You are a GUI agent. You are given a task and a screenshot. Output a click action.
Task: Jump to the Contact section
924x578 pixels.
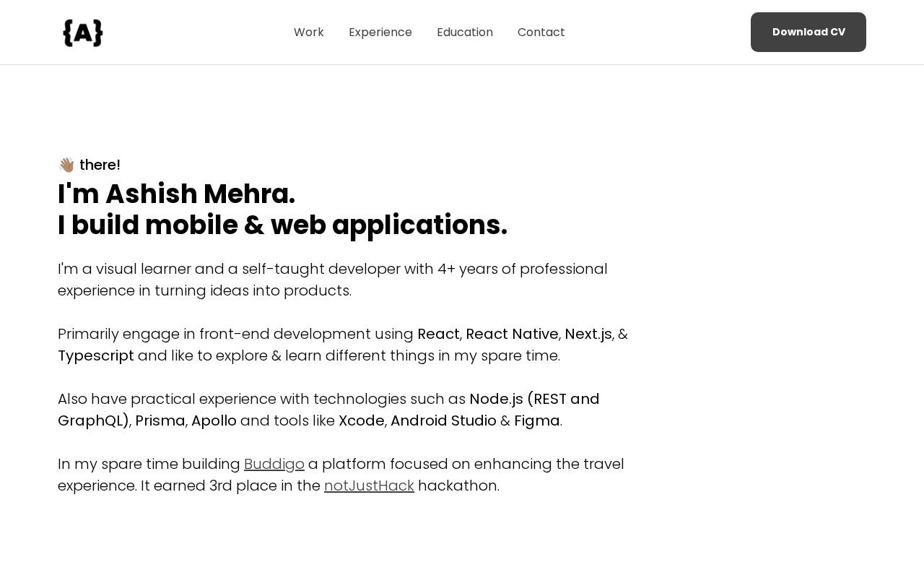541,32
